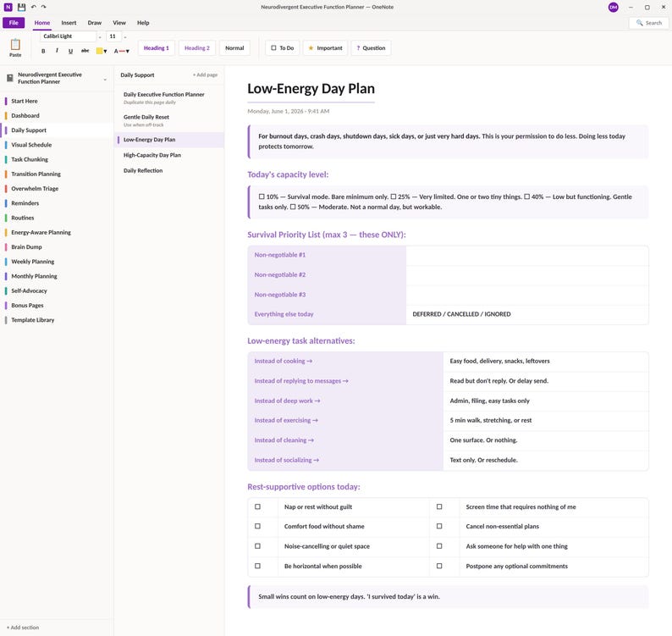Toggle Strikethrough formatting

click(85, 51)
